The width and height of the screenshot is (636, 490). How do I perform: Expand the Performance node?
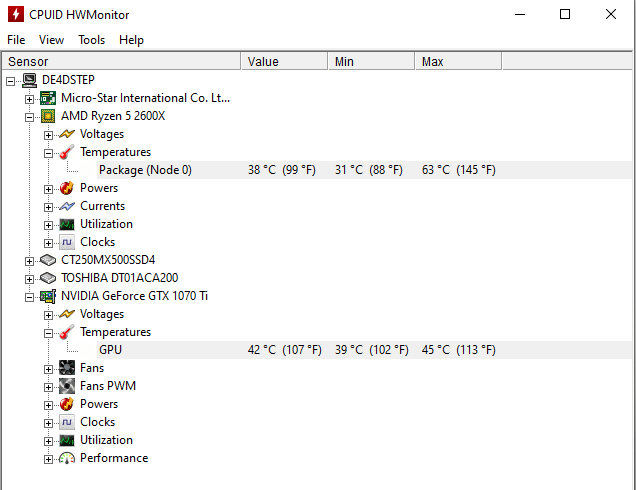click(x=48, y=459)
